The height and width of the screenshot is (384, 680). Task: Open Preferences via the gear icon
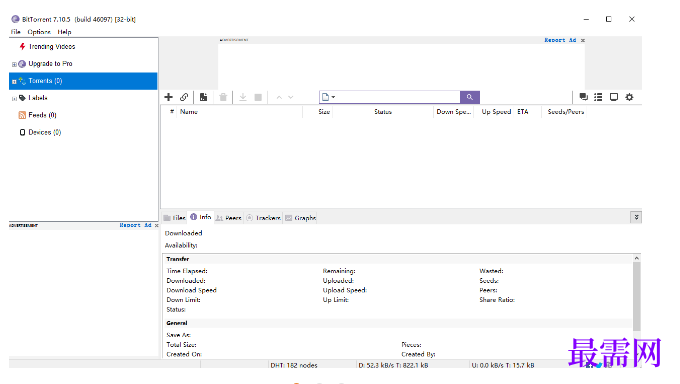tap(629, 97)
